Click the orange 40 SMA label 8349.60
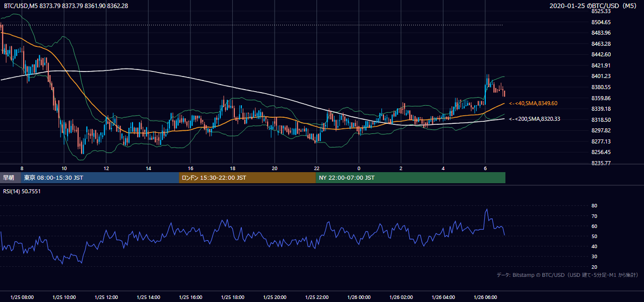644x302 pixels. click(x=533, y=103)
